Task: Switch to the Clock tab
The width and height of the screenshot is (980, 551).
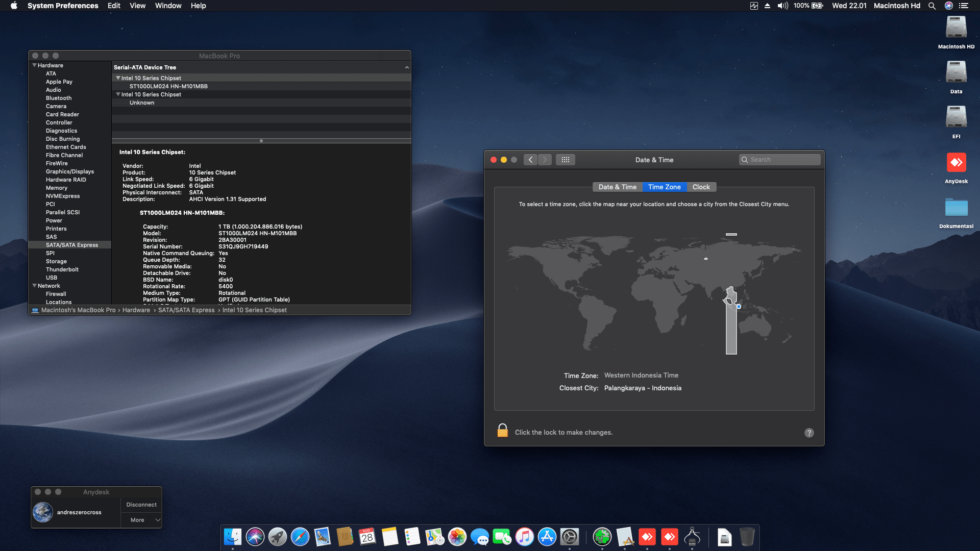Action: point(701,187)
